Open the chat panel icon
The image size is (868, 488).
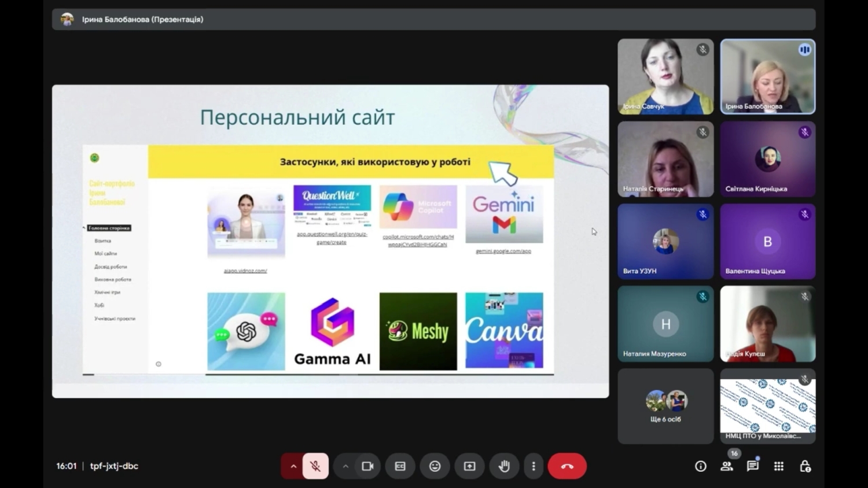[x=753, y=466]
